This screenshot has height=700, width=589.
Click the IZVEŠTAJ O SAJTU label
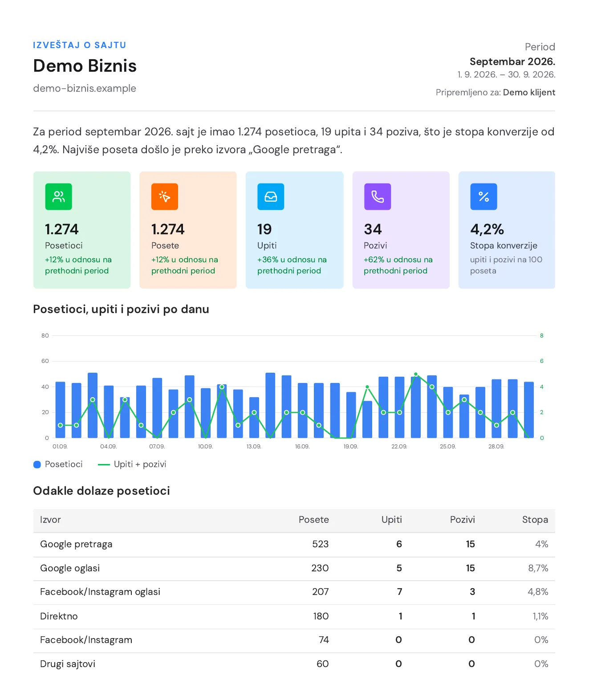click(x=80, y=45)
